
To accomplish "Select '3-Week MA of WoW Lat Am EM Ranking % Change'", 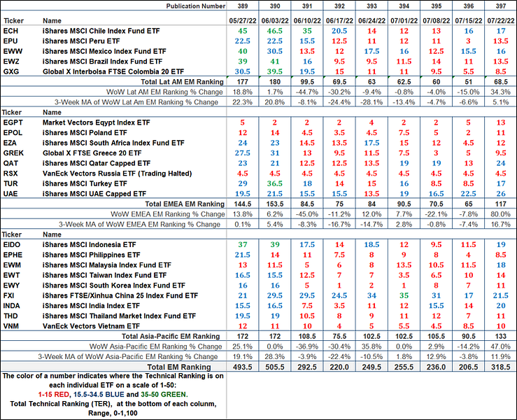I will (136, 102).
